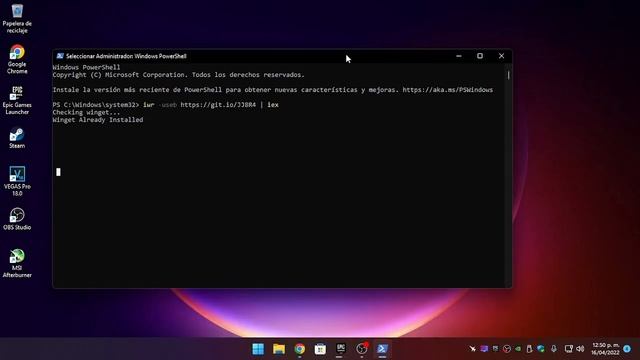Screen dimensions: 640x360
Task: Click the https://git.io/JJ8R4 command text
Action: click(x=218, y=105)
